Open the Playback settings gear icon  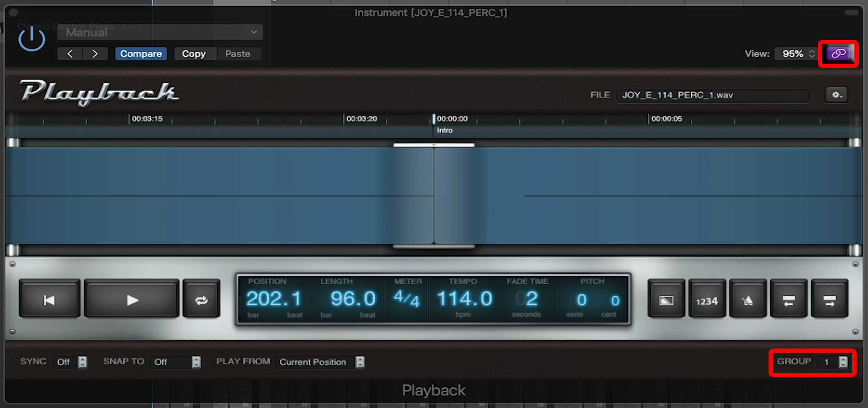pyautogui.click(x=836, y=94)
